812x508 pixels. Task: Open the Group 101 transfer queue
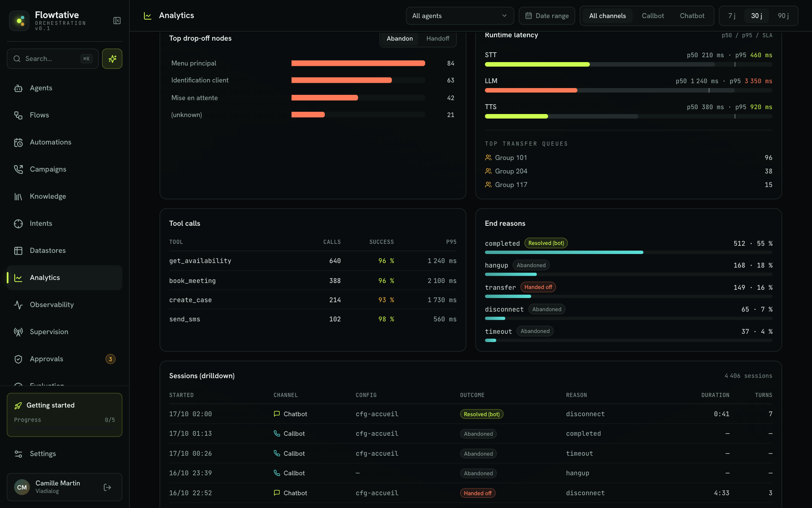tap(629, 158)
